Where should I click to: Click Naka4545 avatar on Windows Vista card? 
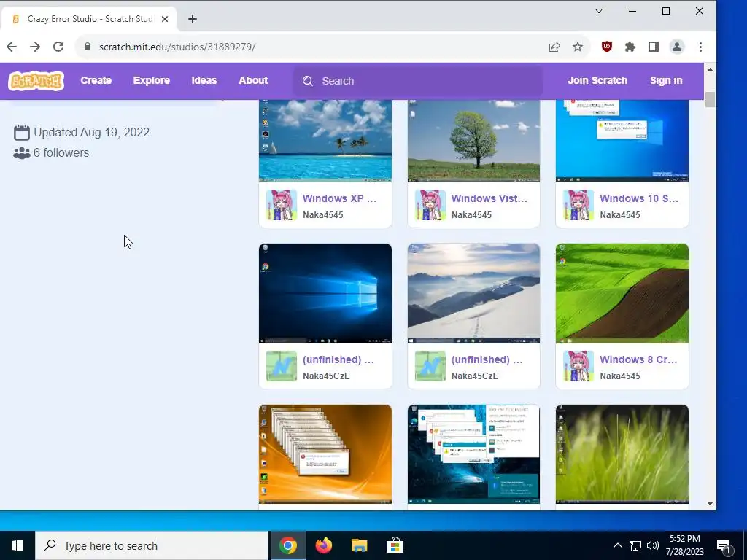(x=430, y=205)
